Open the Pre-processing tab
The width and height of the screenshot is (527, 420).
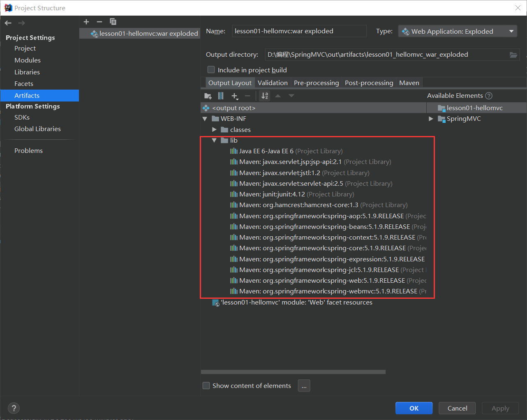point(316,83)
